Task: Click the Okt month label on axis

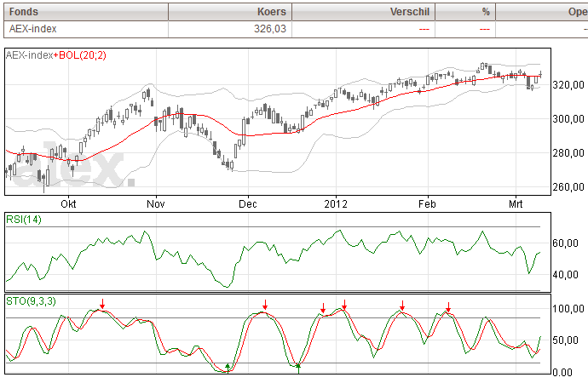Action: [68, 203]
